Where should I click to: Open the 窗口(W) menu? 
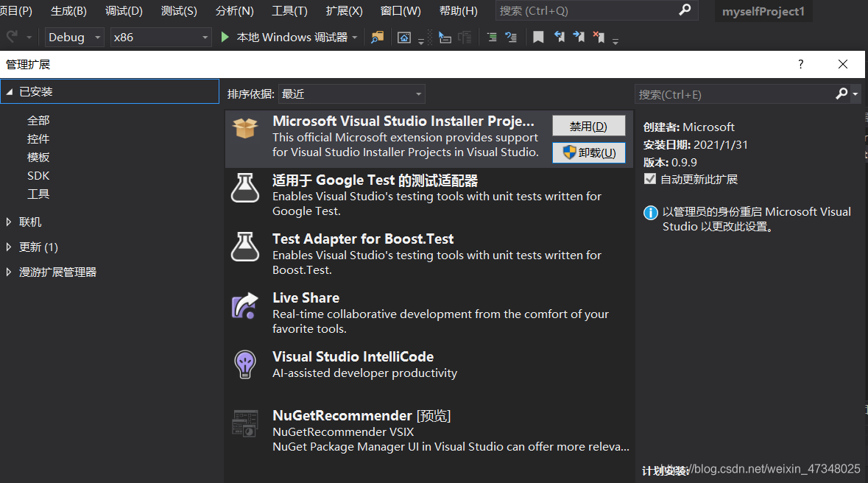click(401, 11)
